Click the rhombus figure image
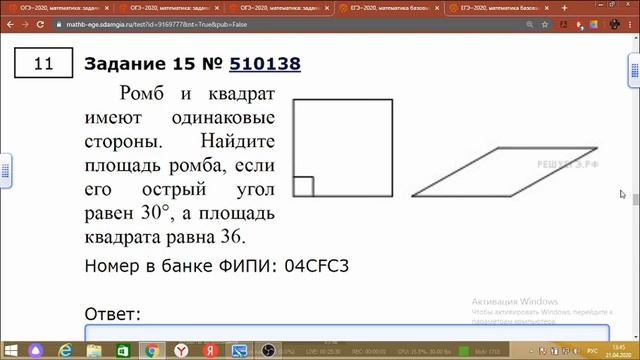Screen dimensions: 640x360 (504, 172)
